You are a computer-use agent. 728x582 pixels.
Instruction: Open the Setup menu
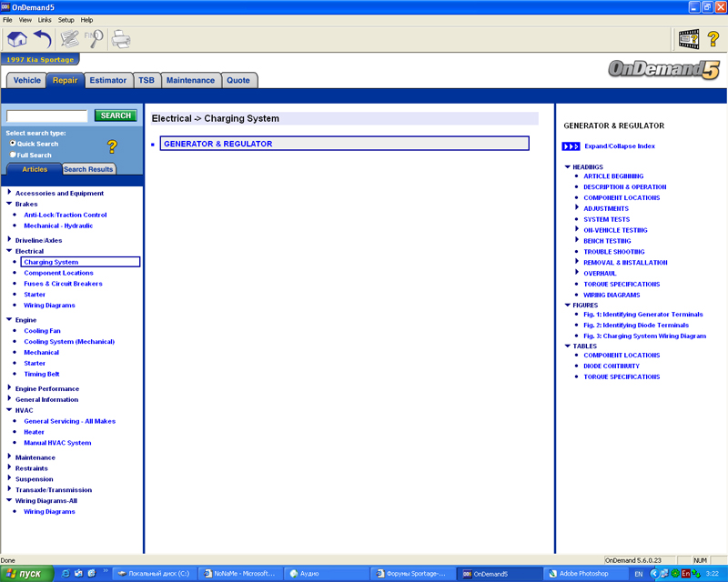(66, 19)
